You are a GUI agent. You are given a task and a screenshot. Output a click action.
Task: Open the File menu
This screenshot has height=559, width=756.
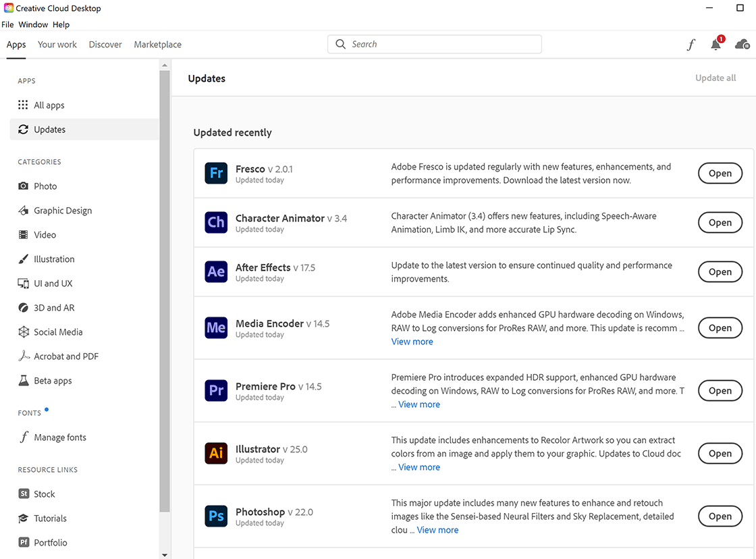tap(7, 24)
